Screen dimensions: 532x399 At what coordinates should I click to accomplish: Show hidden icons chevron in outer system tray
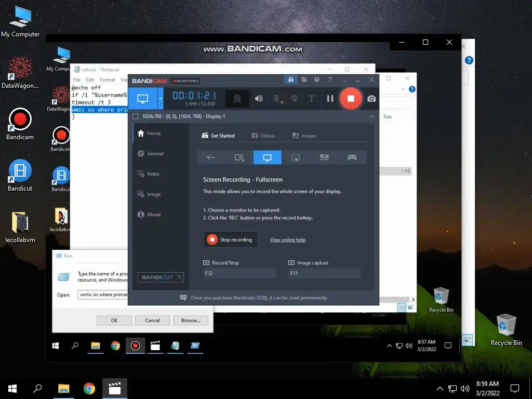(440, 389)
